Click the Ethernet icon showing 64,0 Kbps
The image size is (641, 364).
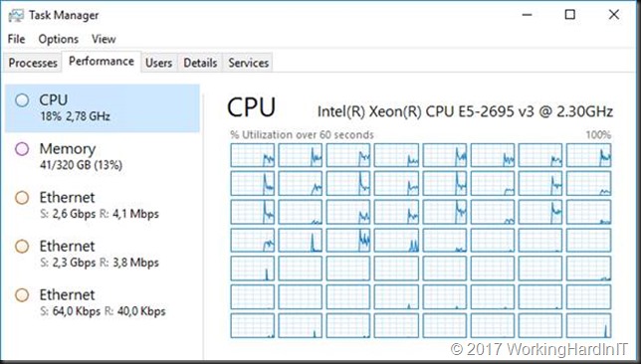[x=22, y=295]
